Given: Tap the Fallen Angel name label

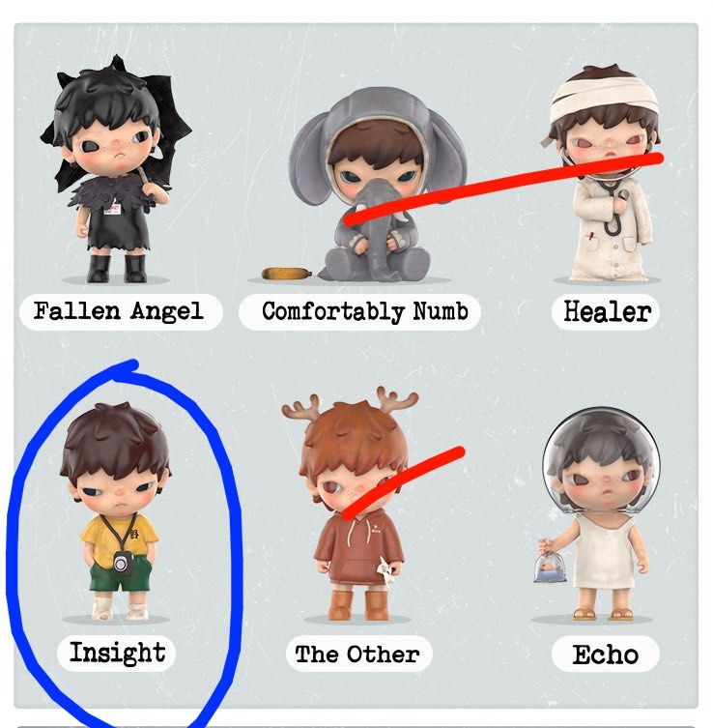Looking at the screenshot, I should pyautogui.click(x=119, y=311).
